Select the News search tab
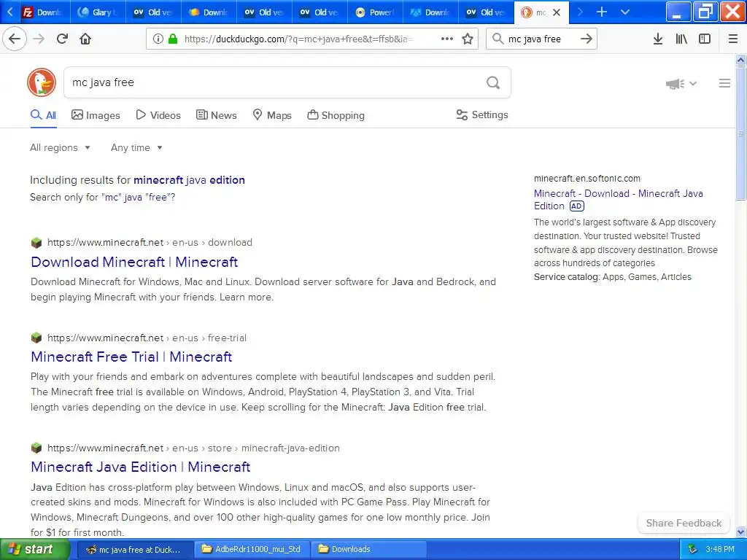This screenshot has height=560, width=747. point(216,115)
